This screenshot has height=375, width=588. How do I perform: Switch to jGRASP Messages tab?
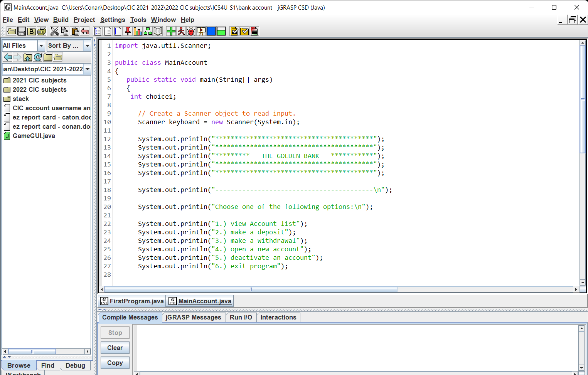point(193,317)
